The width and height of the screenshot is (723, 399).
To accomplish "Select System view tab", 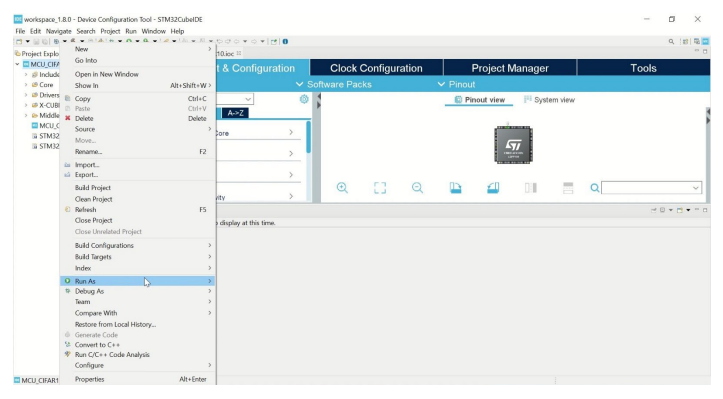I will [x=549, y=100].
